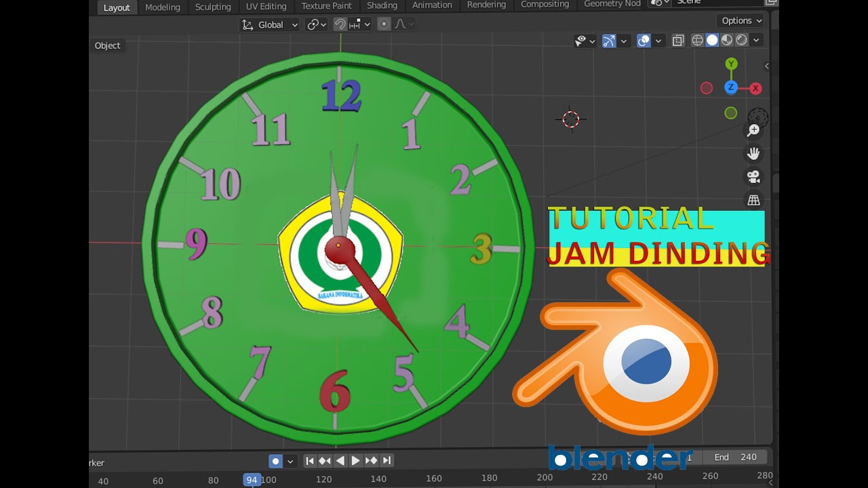868x488 pixels.
Task: Toggle snapping magnet icon
Action: click(340, 24)
